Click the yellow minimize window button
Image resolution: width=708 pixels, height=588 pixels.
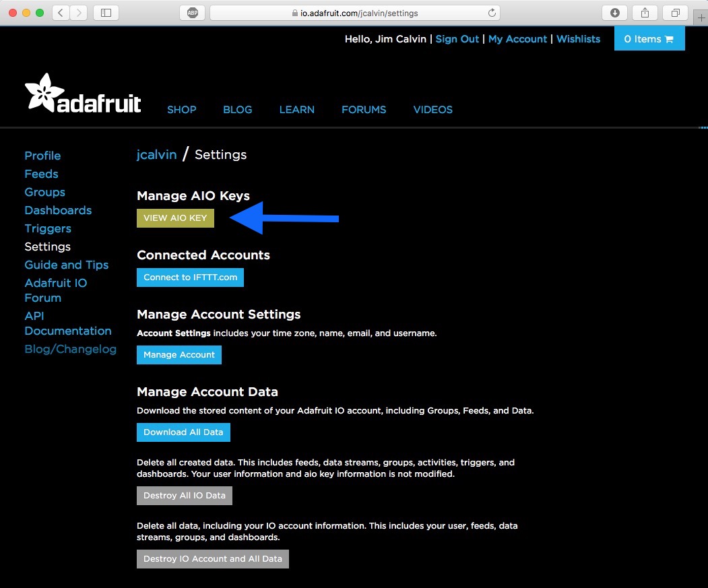click(26, 13)
